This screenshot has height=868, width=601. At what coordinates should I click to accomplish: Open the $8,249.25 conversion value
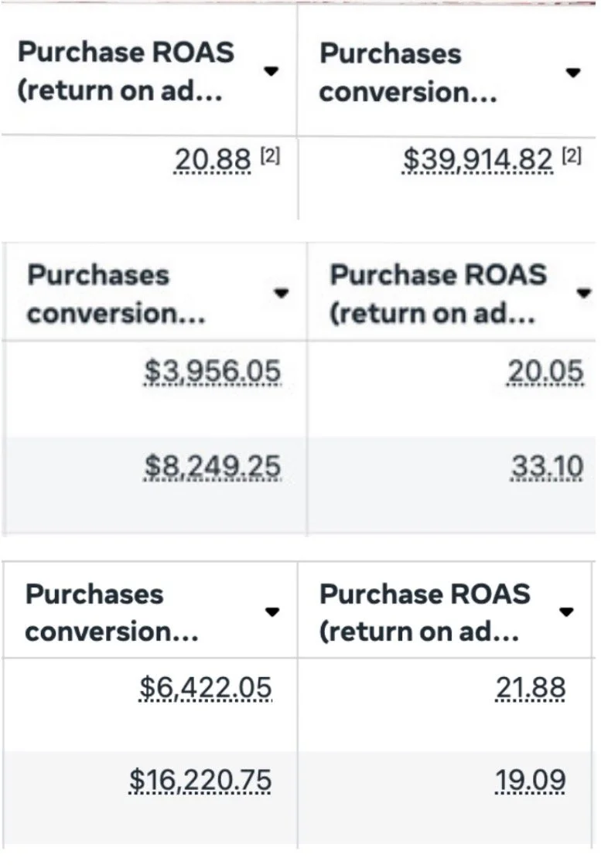click(213, 466)
